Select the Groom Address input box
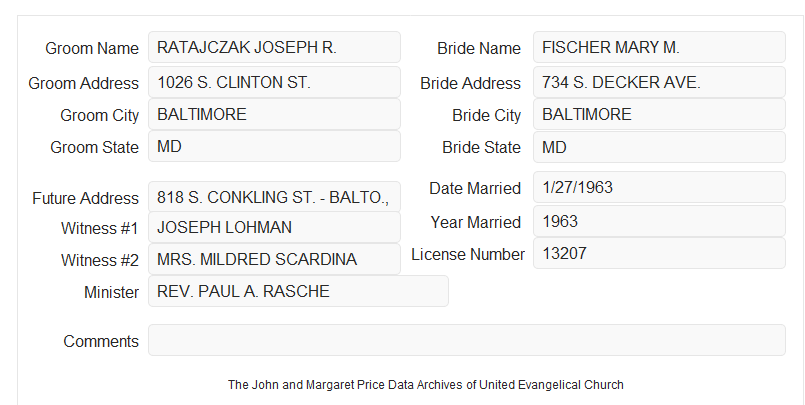This screenshot has height=405, width=805. click(274, 82)
